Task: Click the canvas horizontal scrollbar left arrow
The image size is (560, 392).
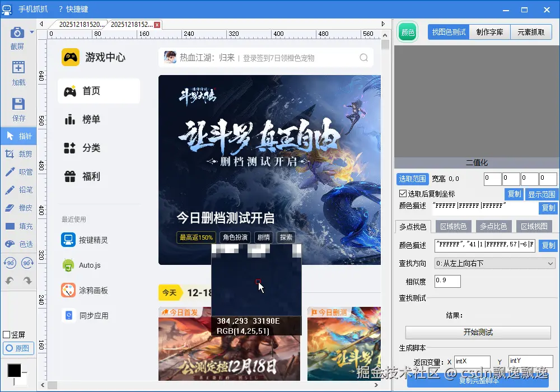Action: point(43,385)
